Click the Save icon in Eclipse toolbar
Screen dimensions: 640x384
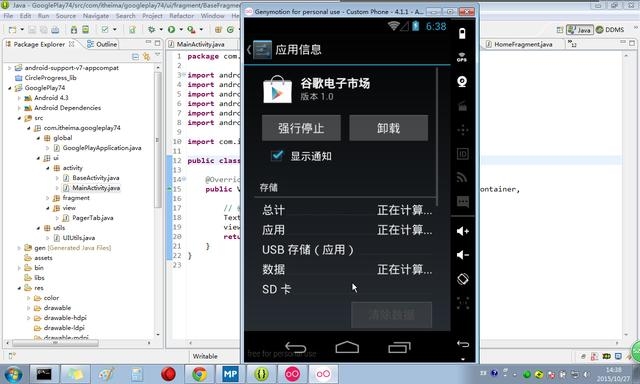click(32, 29)
